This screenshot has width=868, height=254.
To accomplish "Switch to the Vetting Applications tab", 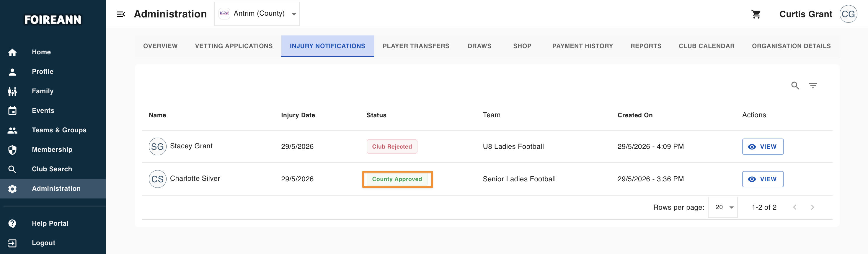I will point(234,46).
